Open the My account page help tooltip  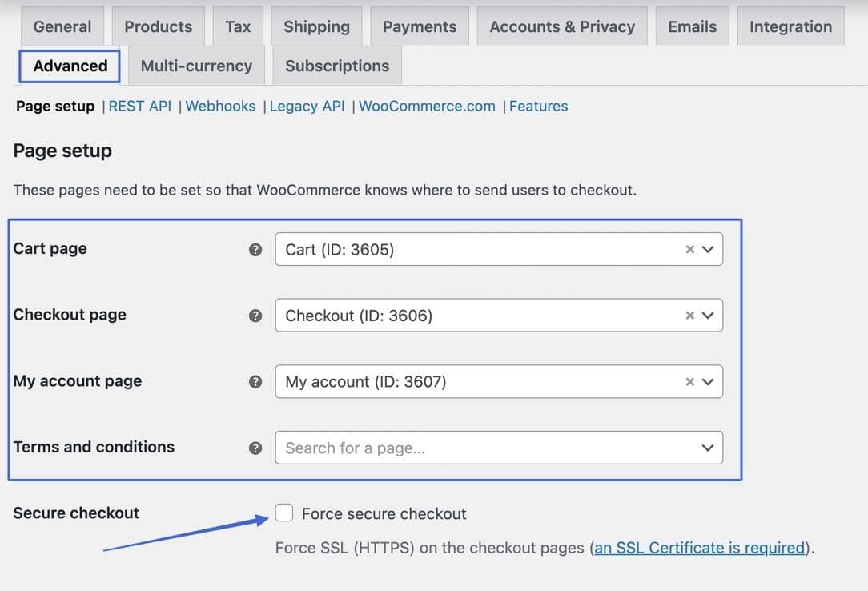[x=255, y=382]
